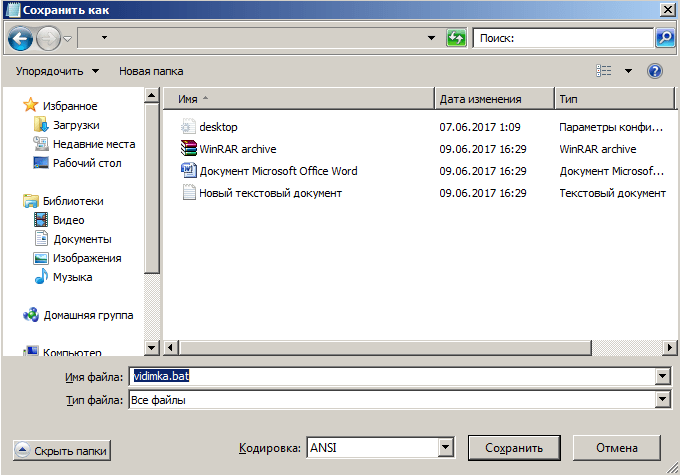Click Библиотеки folder icon
The image size is (680, 475).
[x=31, y=201]
